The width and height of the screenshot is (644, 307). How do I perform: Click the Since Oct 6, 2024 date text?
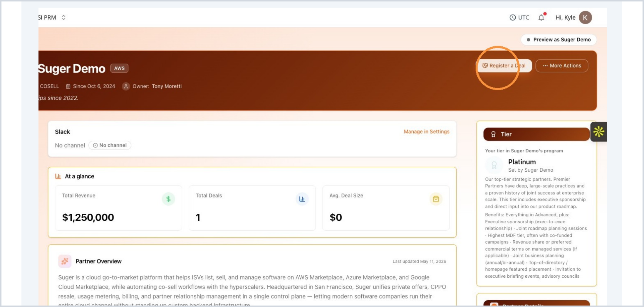coord(94,86)
